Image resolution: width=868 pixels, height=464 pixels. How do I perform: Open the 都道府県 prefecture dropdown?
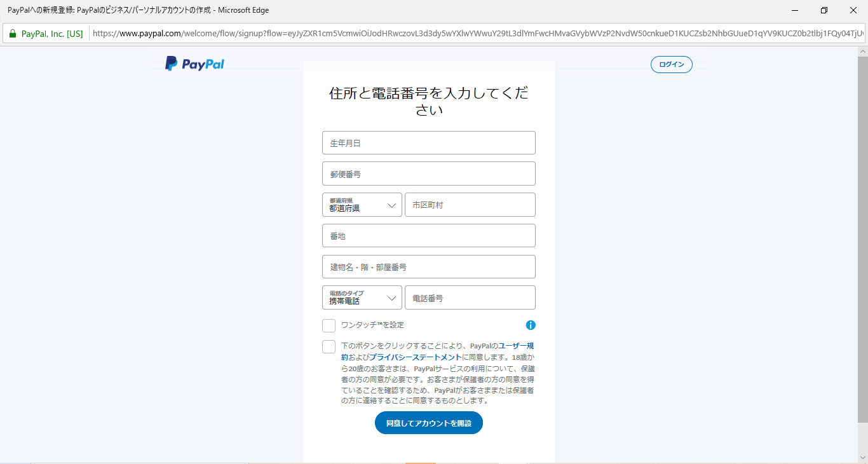[362, 205]
